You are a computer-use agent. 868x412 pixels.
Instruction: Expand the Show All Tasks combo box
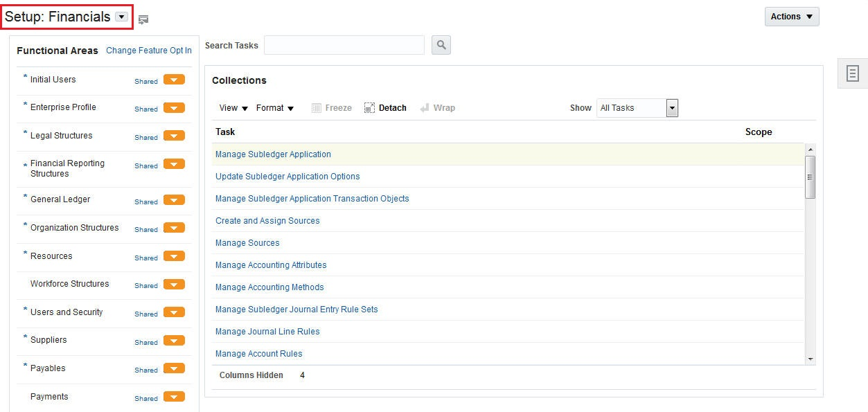(x=672, y=108)
